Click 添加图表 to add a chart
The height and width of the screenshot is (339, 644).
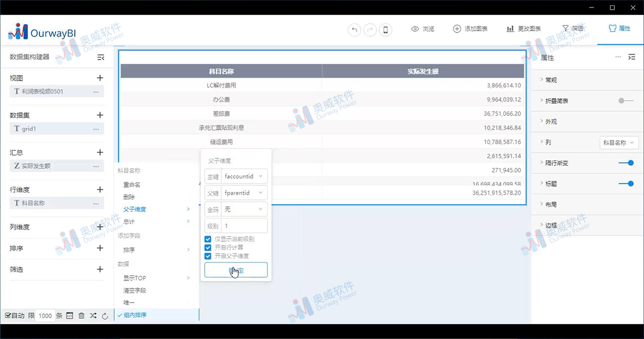pyautogui.click(x=470, y=29)
